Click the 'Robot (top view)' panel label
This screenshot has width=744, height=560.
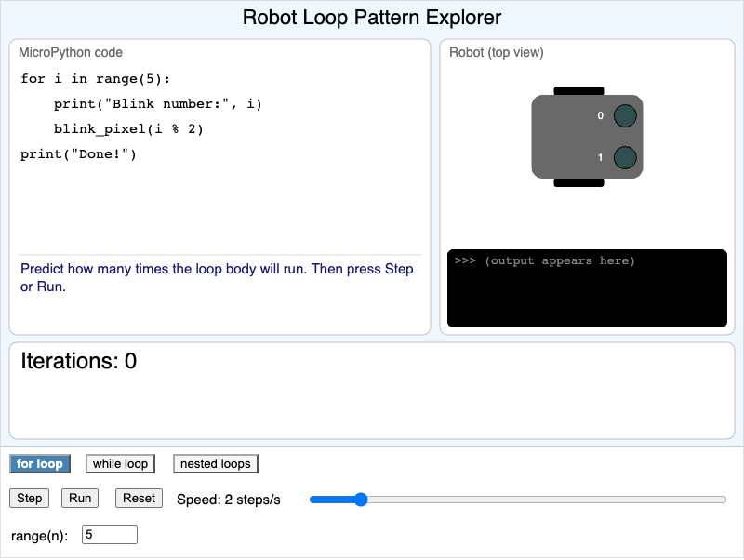[497, 52]
